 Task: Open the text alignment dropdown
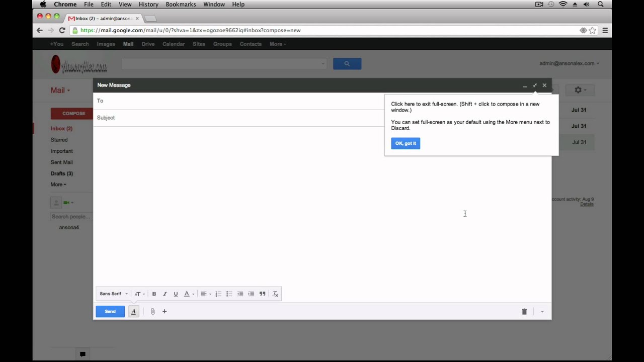coord(206,294)
